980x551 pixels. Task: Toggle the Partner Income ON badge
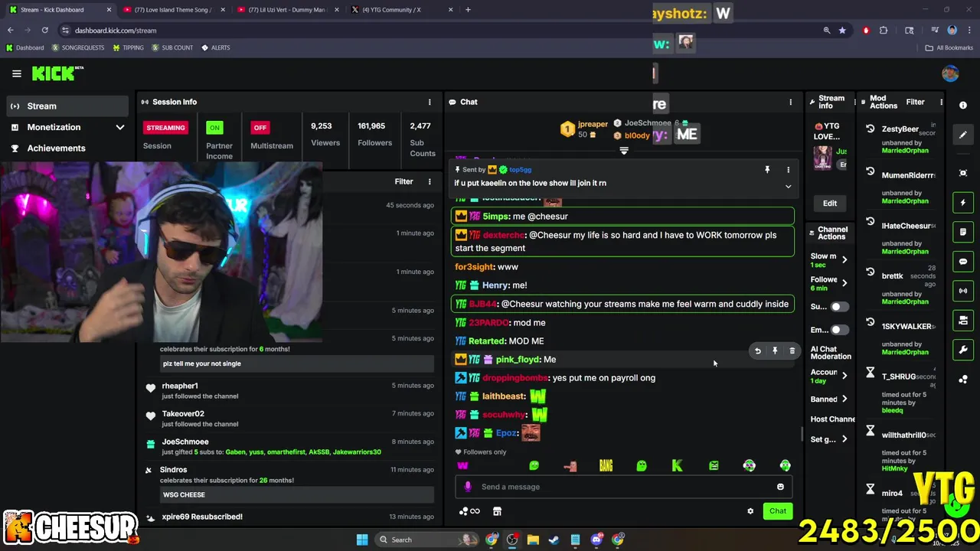pos(214,128)
